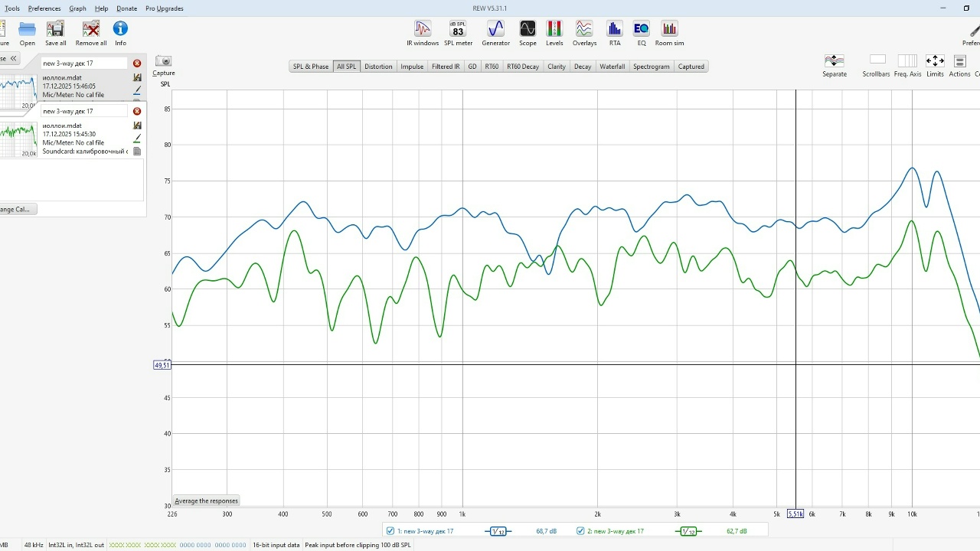Select the green measurement thumbnail
Viewport: 980px width, 551px height.
18,140
